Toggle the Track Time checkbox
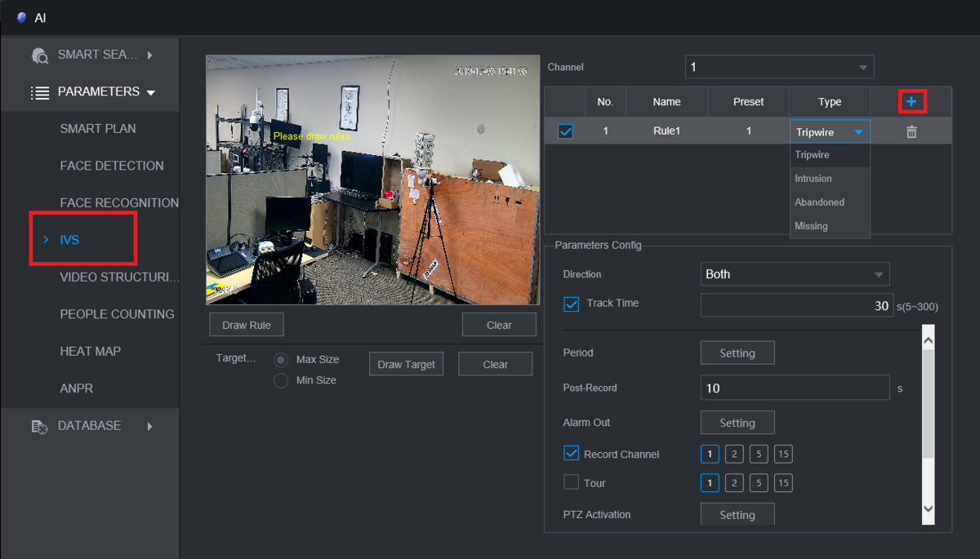 [572, 304]
